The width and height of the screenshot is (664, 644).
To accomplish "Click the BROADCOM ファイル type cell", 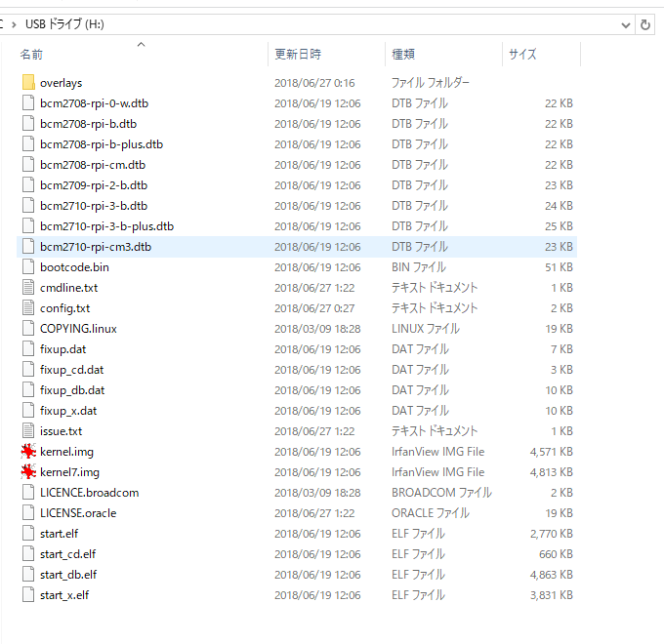I will tap(441, 493).
